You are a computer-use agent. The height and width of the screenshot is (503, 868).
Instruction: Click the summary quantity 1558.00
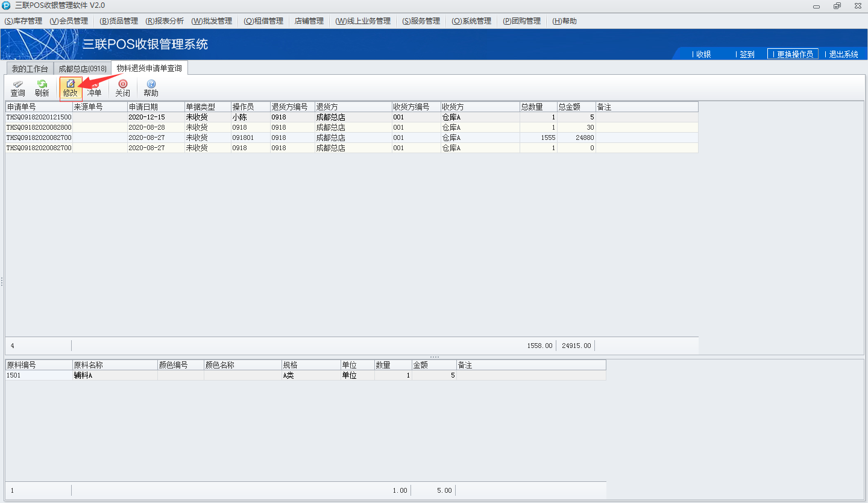click(539, 346)
